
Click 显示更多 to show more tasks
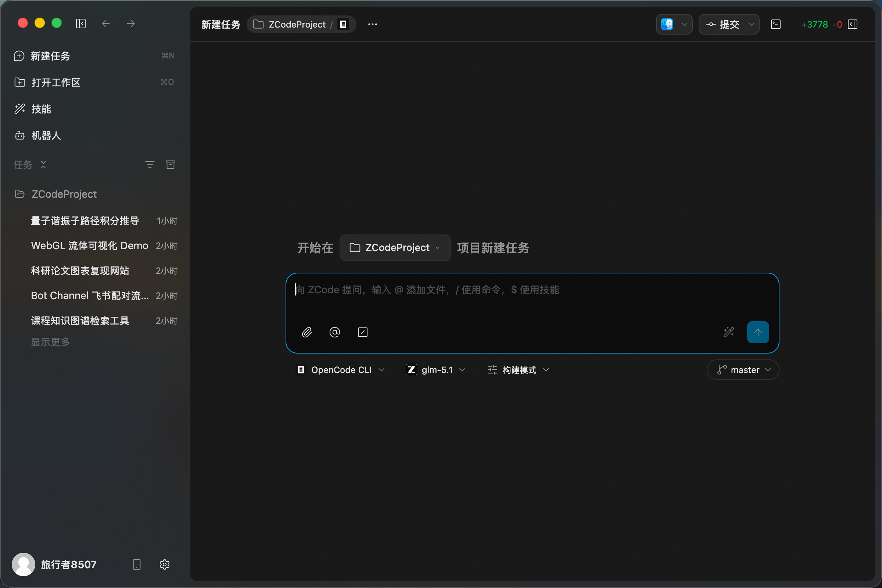coord(50,342)
